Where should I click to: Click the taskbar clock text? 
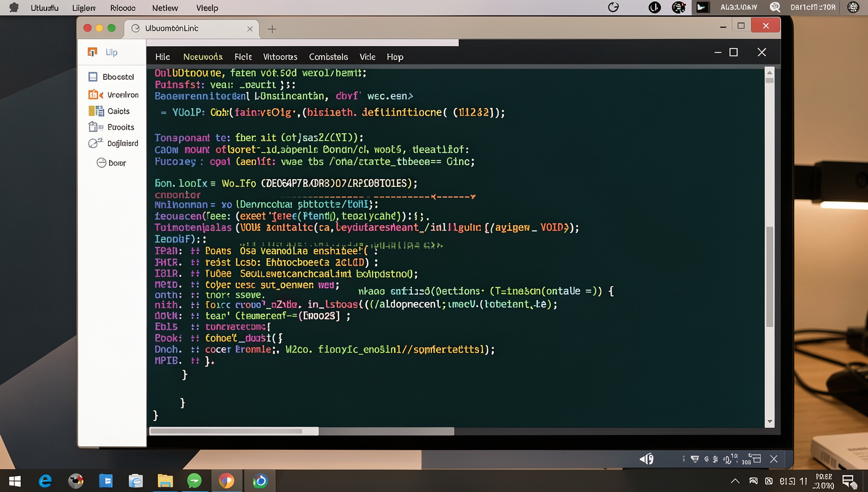click(x=824, y=481)
